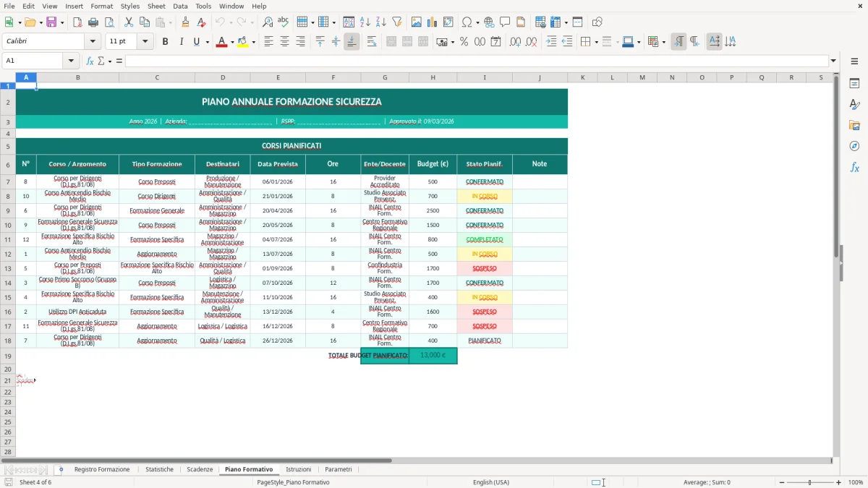This screenshot has height=488, width=868.
Task: Click zoom in plus button
Action: [x=839, y=482]
